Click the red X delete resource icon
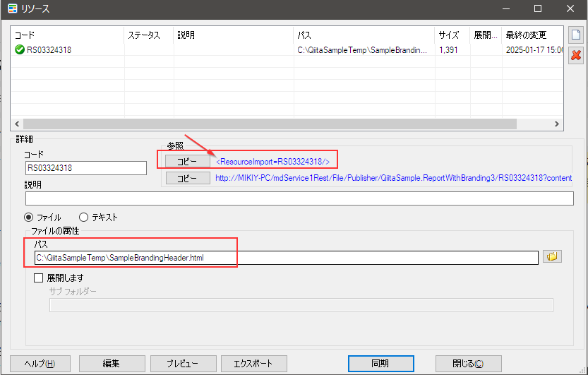Viewport: 588px width, 375px height. pyautogui.click(x=575, y=56)
